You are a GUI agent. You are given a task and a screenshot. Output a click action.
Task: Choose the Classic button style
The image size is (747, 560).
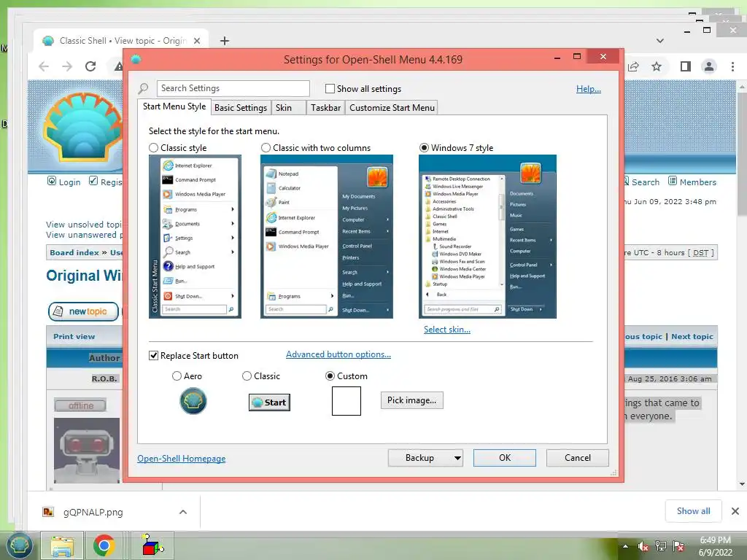coord(247,376)
